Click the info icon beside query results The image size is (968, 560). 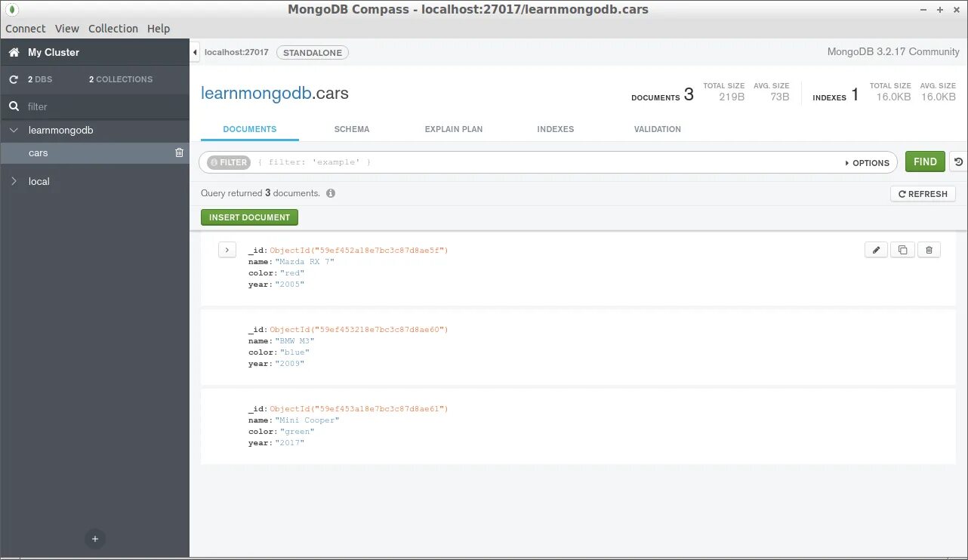coord(331,193)
